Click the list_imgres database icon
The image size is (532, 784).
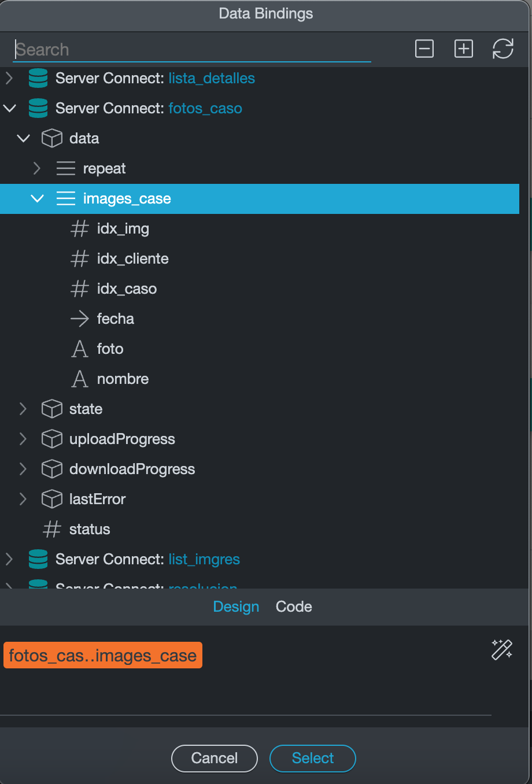[x=38, y=559]
